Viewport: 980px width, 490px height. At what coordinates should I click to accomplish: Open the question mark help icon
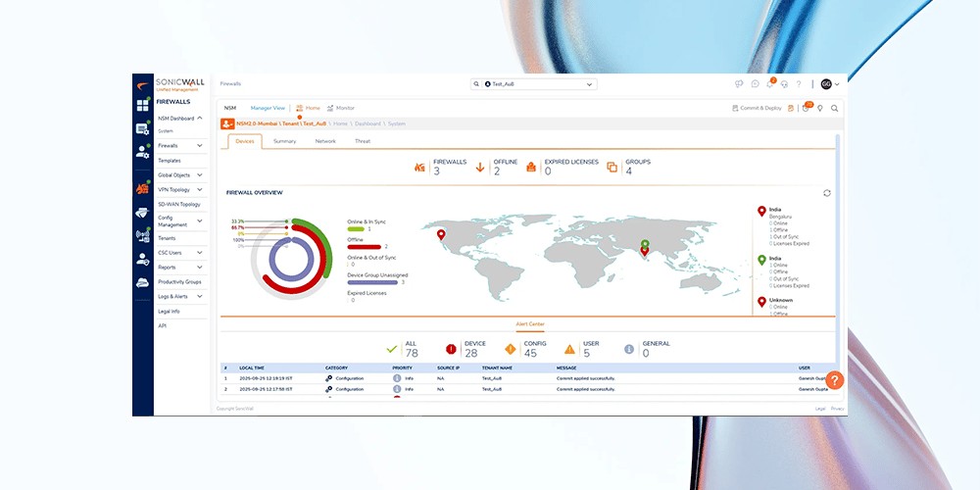tap(798, 83)
